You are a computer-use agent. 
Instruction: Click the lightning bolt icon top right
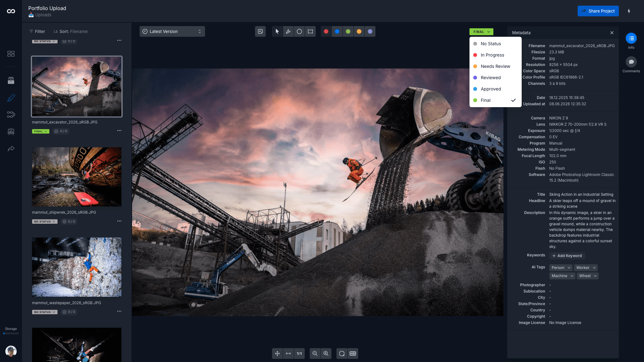click(629, 11)
